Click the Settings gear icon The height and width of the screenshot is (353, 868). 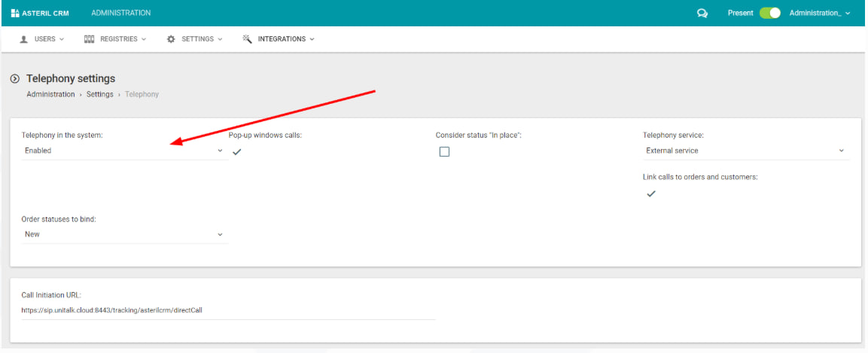[171, 39]
